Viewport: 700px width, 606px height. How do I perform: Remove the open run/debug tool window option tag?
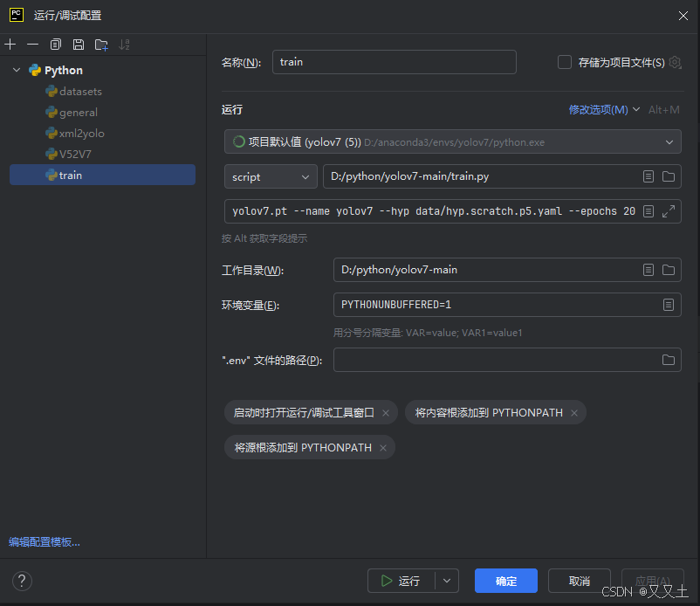(x=386, y=413)
